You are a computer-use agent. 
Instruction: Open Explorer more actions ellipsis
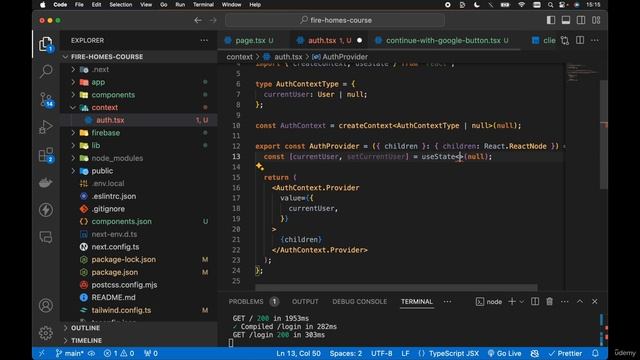[204, 40]
